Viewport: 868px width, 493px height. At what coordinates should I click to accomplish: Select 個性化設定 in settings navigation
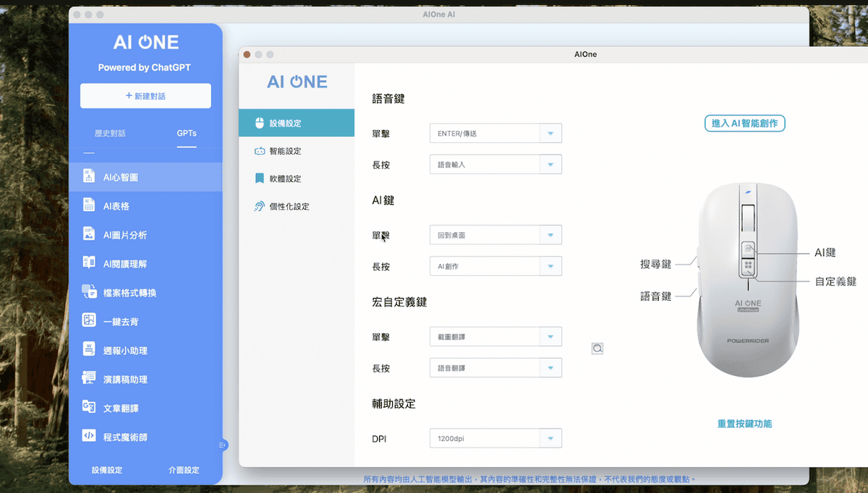tap(297, 206)
